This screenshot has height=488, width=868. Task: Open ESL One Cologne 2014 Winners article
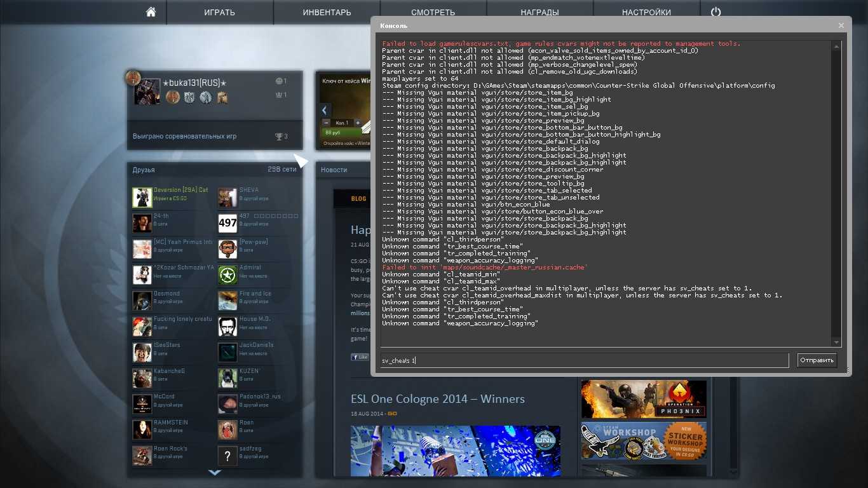point(438,399)
